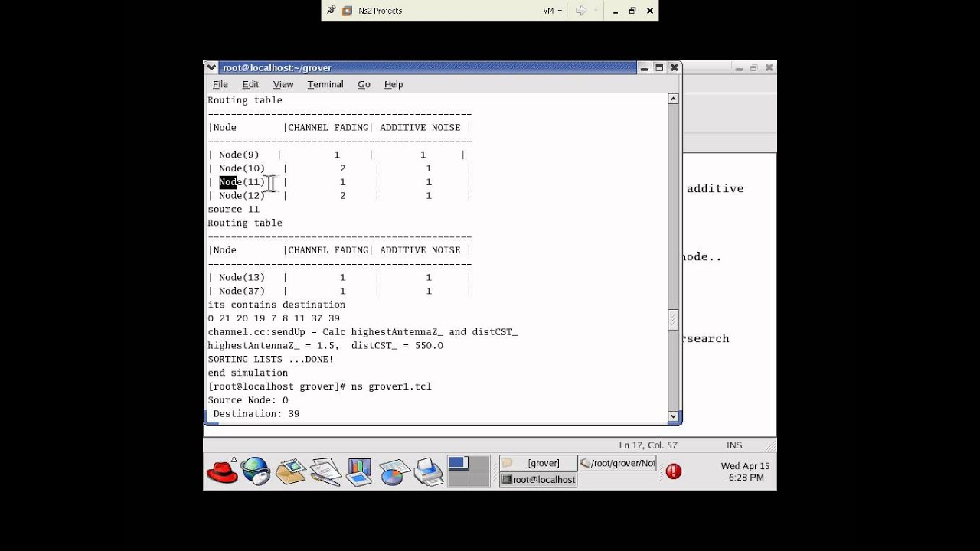Image resolution: width=980 pixels, height=551 pixels.
Task: Launch the word processor pen-and-paper icon
Action: [x=325, y=471]
